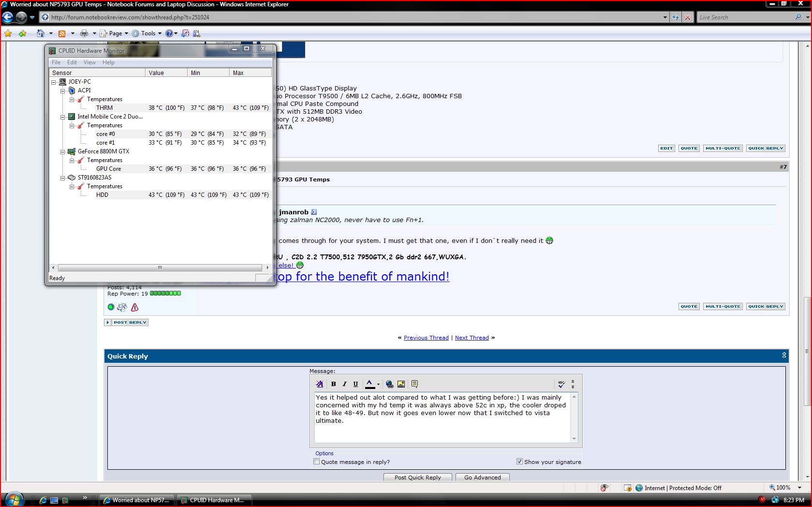The image size is (812, 507).
Task: Click the Live Search input box
Action: coord(745,17)
